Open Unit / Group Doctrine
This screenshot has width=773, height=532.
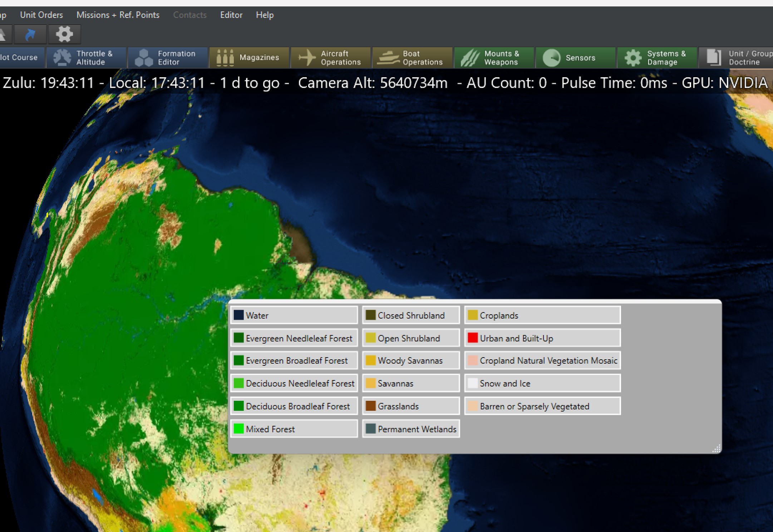coord(737,58)
